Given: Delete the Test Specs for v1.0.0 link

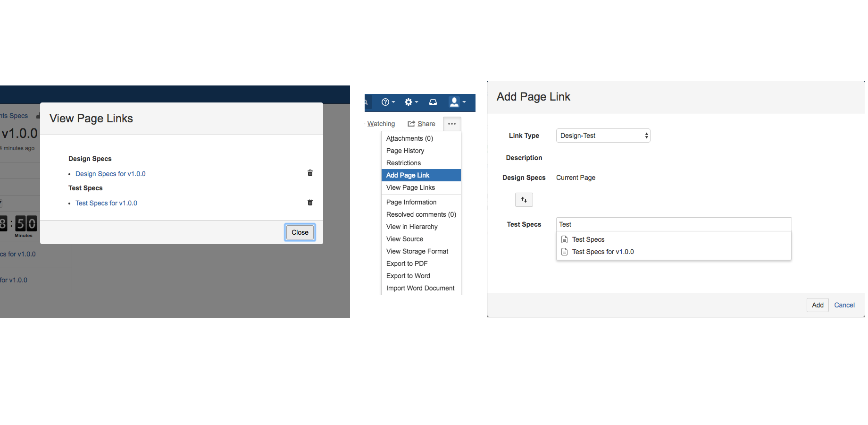Looking at the screenshot, I should (x=310, y=203).
